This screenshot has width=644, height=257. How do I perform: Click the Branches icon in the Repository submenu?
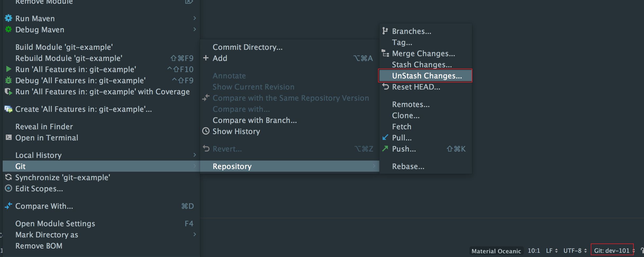385,31
